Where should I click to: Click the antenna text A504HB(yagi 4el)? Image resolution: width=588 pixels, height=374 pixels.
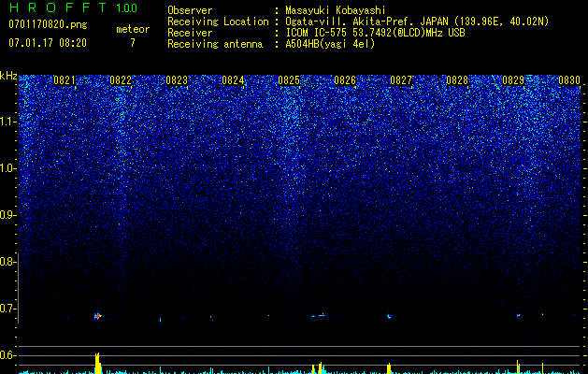coord(330,44)
